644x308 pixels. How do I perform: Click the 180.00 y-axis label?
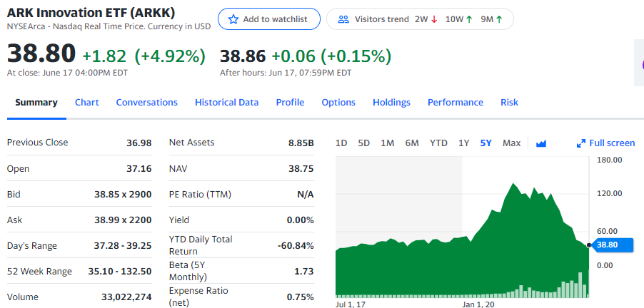(609, 160)
